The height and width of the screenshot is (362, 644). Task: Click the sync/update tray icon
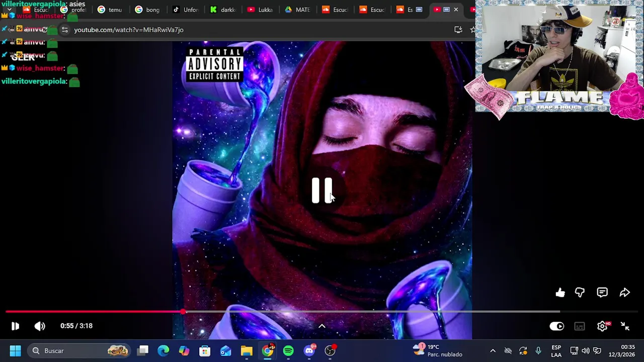523,350
